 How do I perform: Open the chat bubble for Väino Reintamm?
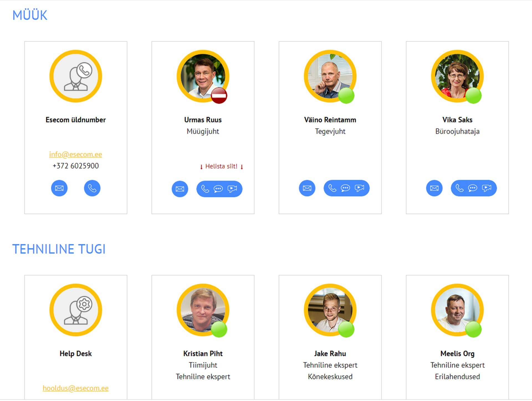[x=345, y=188]
